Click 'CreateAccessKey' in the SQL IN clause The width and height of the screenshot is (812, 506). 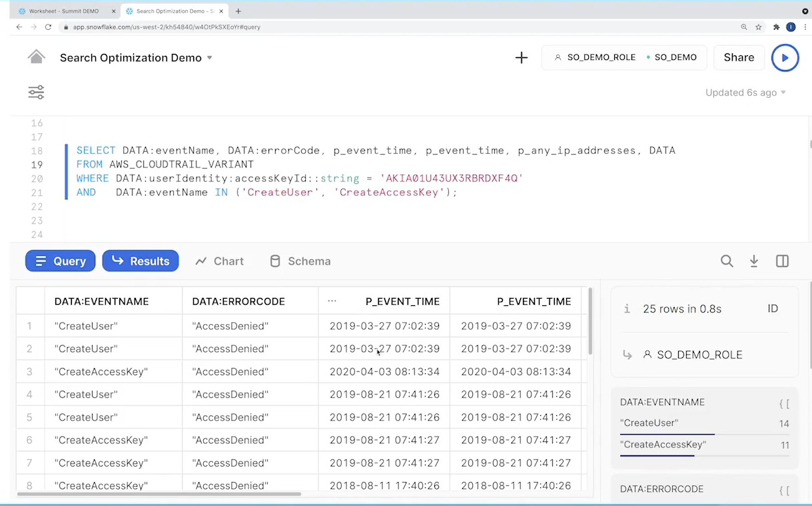(388, 193)
